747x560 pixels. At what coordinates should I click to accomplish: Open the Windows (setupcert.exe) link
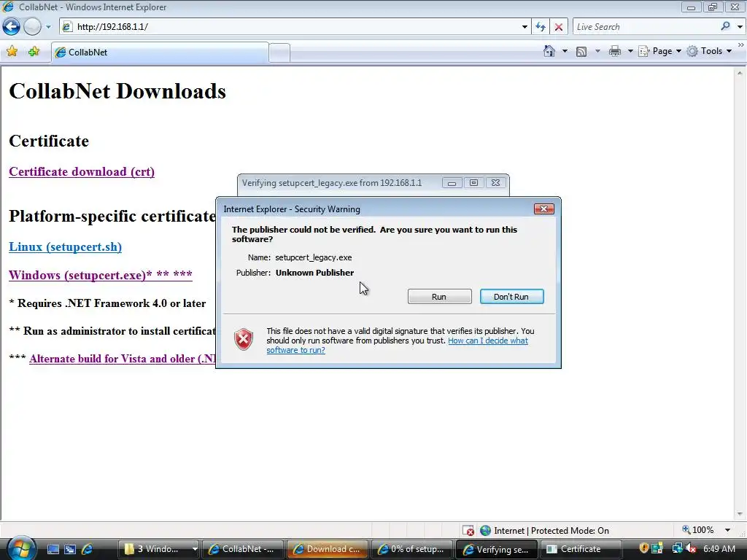click(101, 275)
